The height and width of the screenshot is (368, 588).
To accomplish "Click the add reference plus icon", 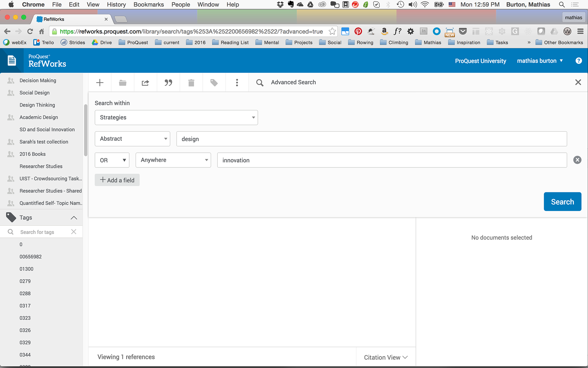I will tap(100, 82).
